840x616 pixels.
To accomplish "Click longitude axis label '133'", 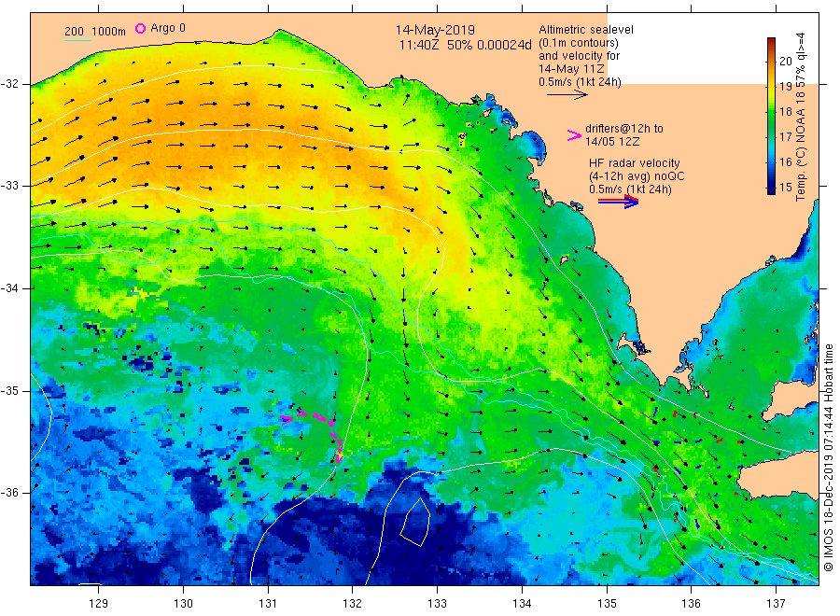I will pyautogui.click(x=437, y=604).
